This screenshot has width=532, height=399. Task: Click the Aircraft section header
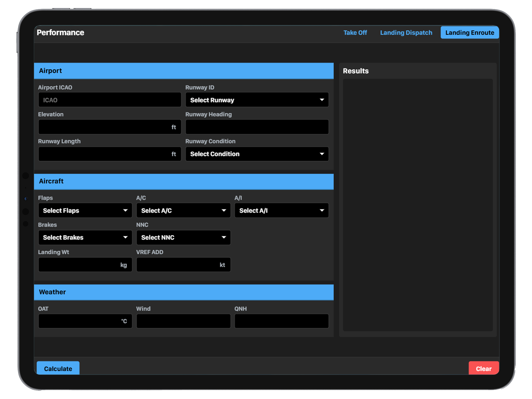click(184, 181)
